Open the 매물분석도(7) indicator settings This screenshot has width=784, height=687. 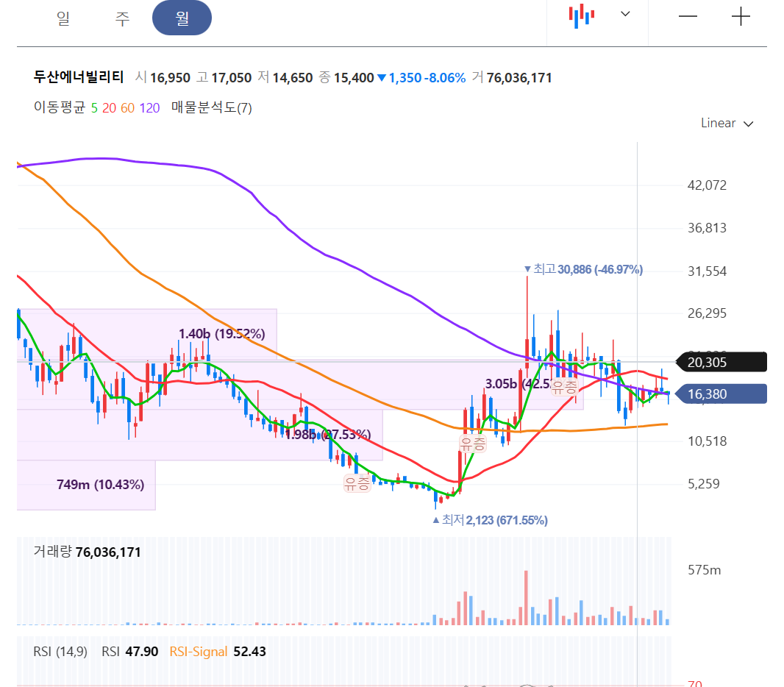click(212, 107)
